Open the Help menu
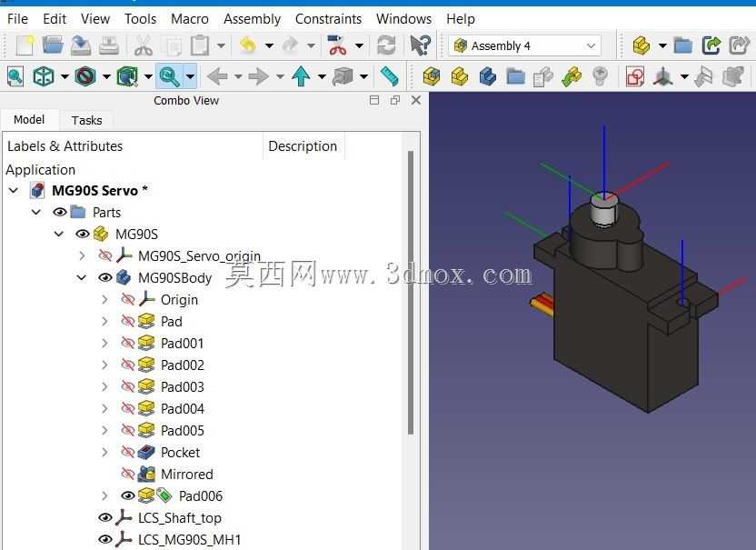This screenshot has height=550, width=756. pyautogui.click(x=461, y=19)
